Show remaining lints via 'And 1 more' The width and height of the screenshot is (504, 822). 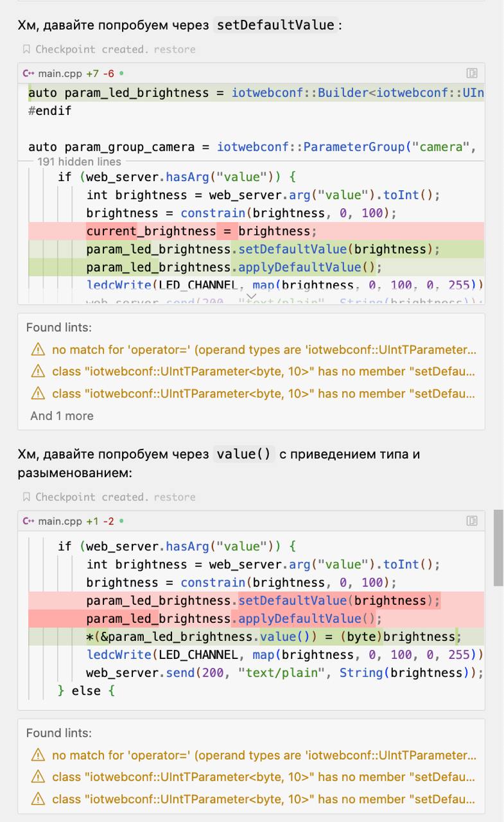tap(62, 416)
